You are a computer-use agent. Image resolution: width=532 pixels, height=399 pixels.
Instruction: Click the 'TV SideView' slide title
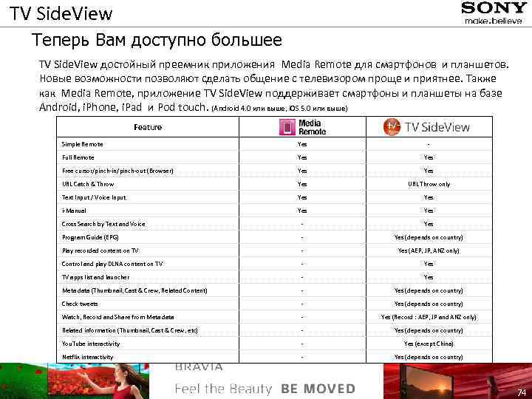tap(61, 13)
